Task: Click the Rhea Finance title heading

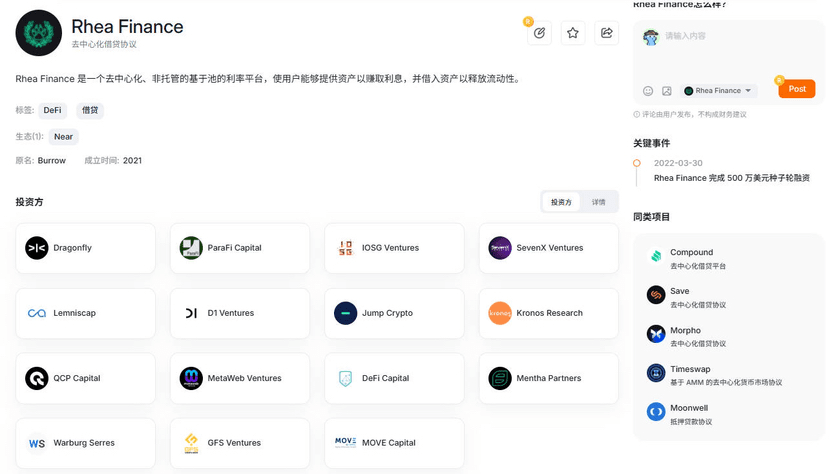Action: 127,26
